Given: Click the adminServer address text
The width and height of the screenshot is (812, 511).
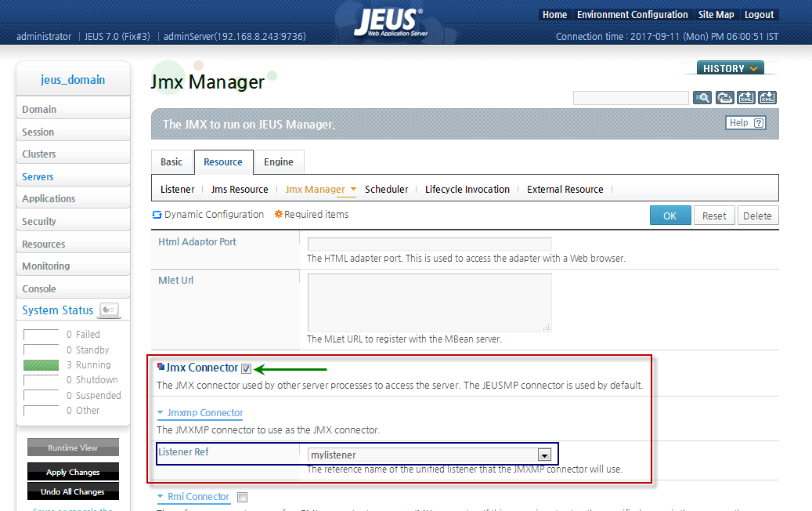Looking at the screenshot, I should (235, 36).
